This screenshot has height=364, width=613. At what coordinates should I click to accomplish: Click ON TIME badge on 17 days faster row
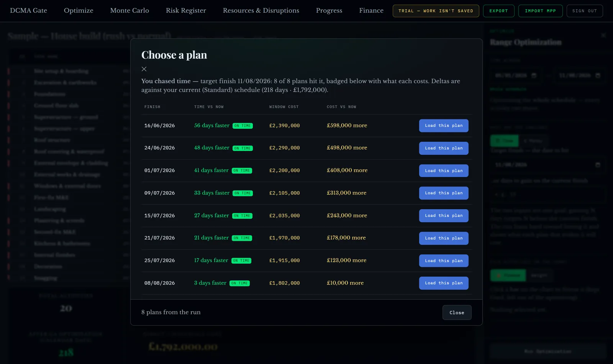tap(241, 261)
